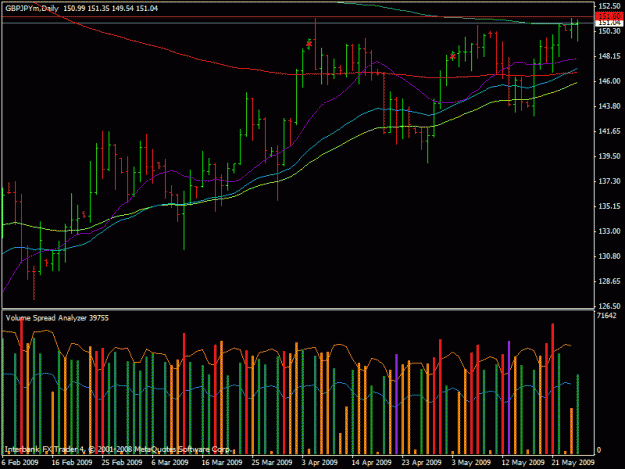Screen dimensions: 625x469
Task: Click the 130.80 price axis value
Action: tap(609, 256)
